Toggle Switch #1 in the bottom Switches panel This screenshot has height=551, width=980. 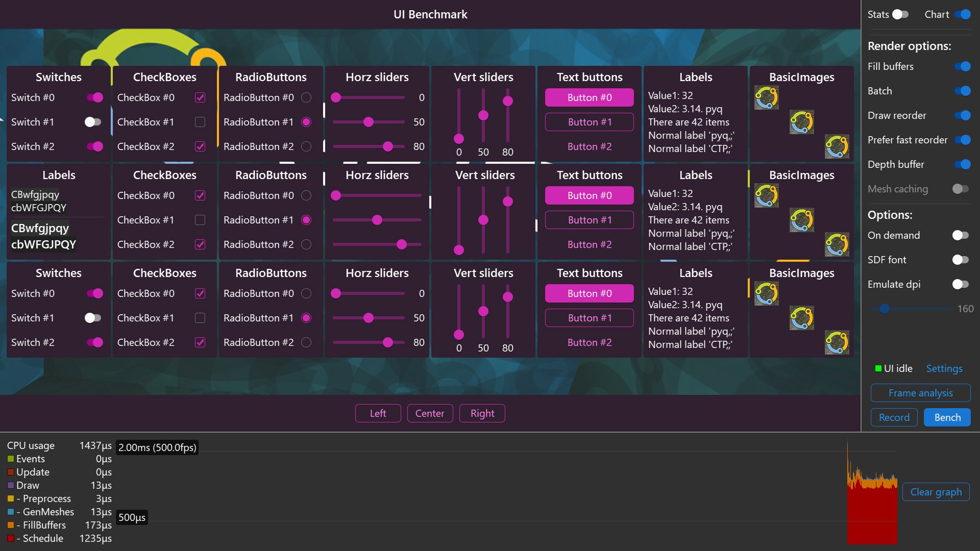coord(93,318)
